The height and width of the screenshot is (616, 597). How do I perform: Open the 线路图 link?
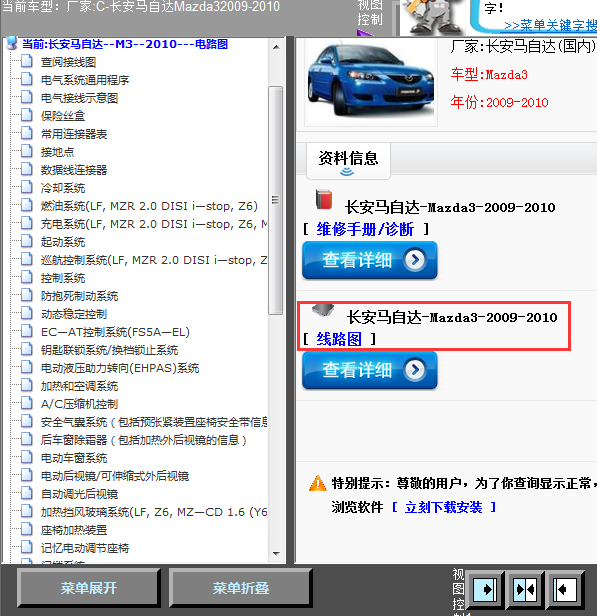click(x=339, y=339)
